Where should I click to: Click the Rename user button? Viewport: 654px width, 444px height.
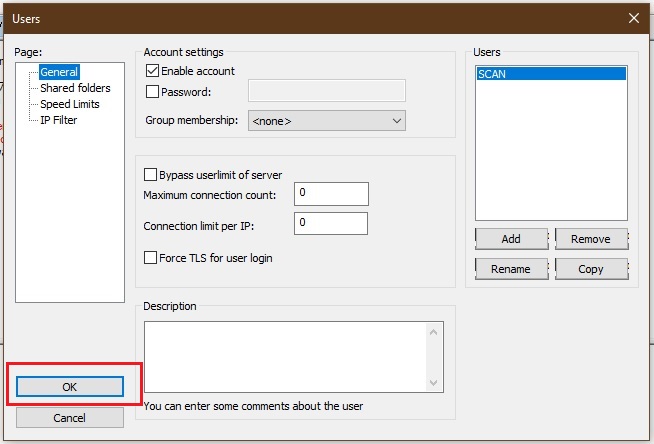511,269
